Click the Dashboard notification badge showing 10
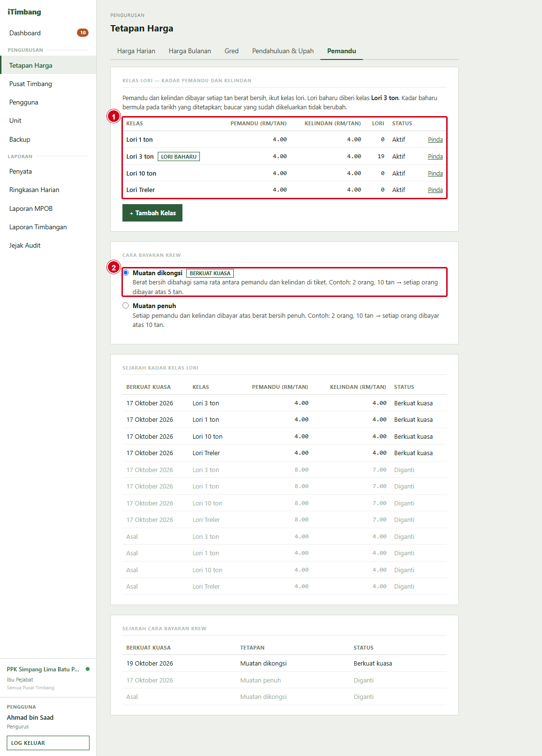 [83, 33]
